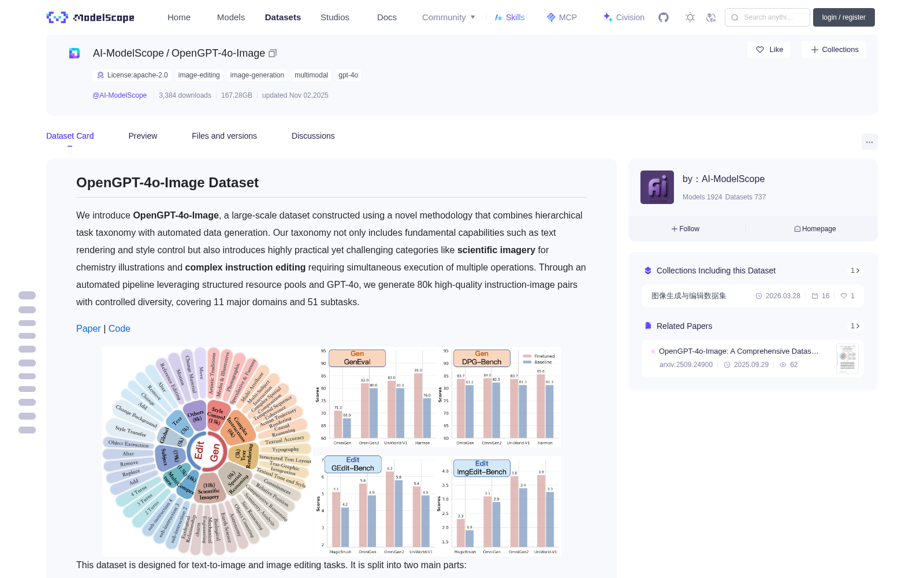The height and width of the screenshot is (578, 924).
Task: Click the Skills sparkle icon
Action: point(498,17)
